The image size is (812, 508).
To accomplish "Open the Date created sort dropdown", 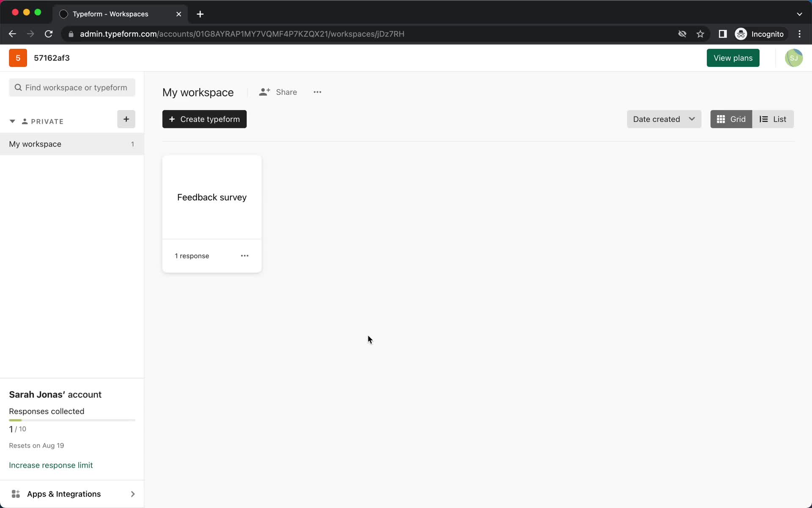I will click(664, 119).
